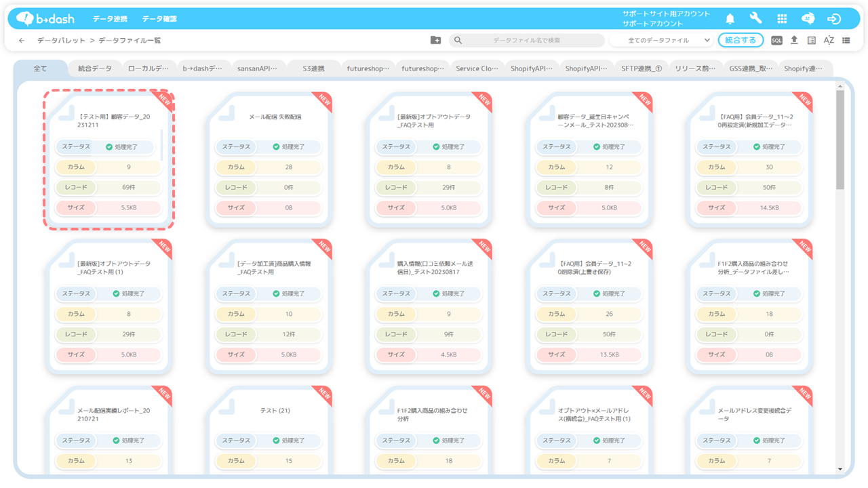Open the S3連携 tab
This screenshot has width=868, height=488.
(312, 68)
